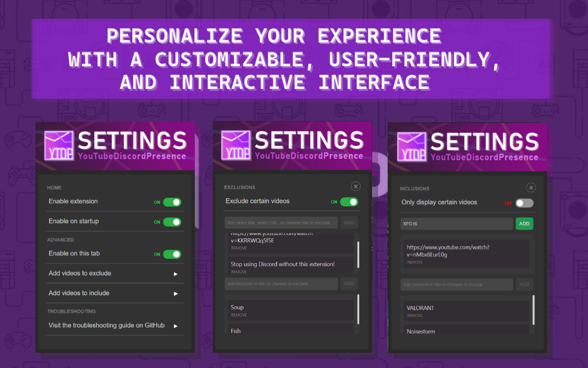Click the included URL ending in nMbx8EurE0g

(x=448, y=251)
